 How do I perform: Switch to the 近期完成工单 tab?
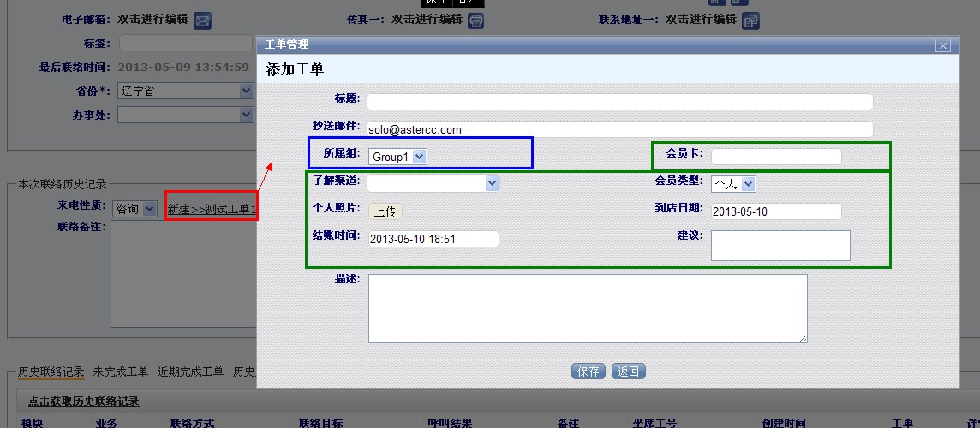(190, 372)
